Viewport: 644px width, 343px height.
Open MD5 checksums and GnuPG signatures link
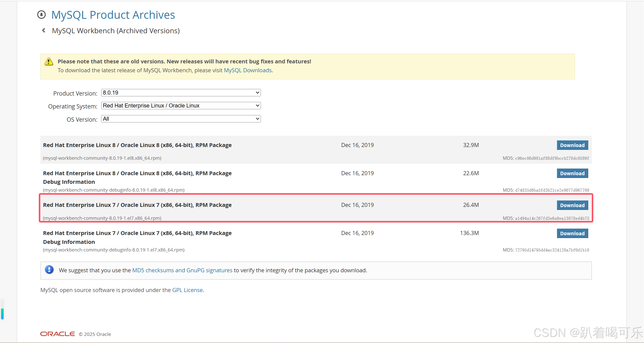tap(182, 270)
